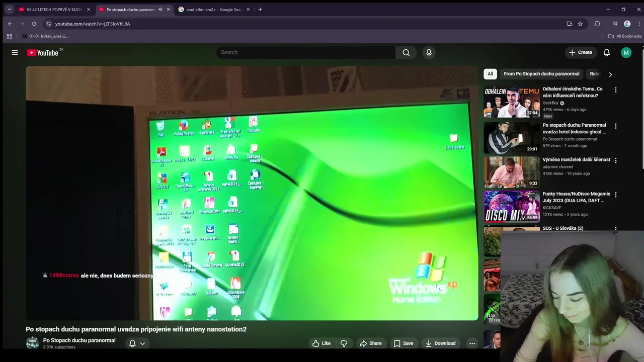Select From Po Stopach duchu paranormal chip
The image size is (644, 362).
541,74
